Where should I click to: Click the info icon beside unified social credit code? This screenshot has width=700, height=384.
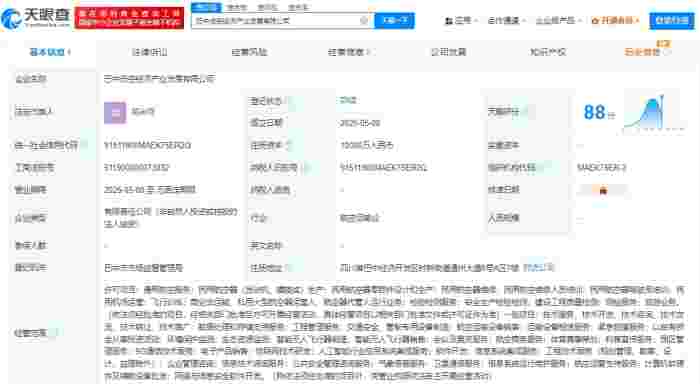[84, 145]
